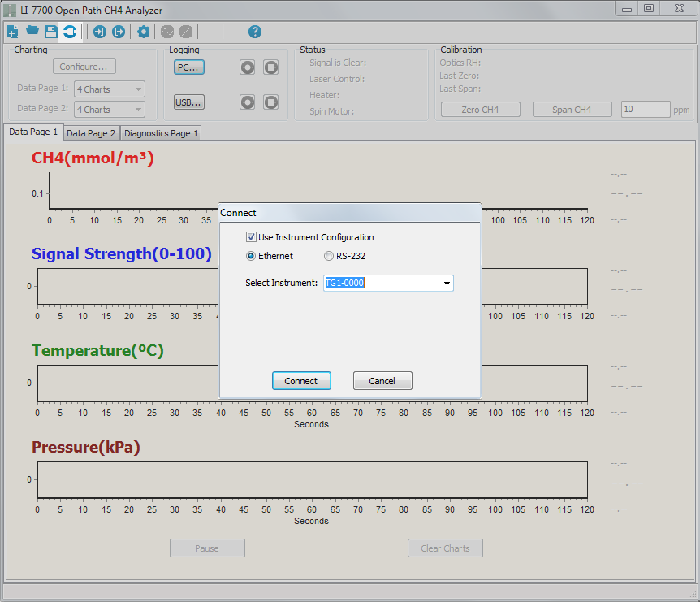
Task: Click the Heater status label
Action: [x=325, y=95]
